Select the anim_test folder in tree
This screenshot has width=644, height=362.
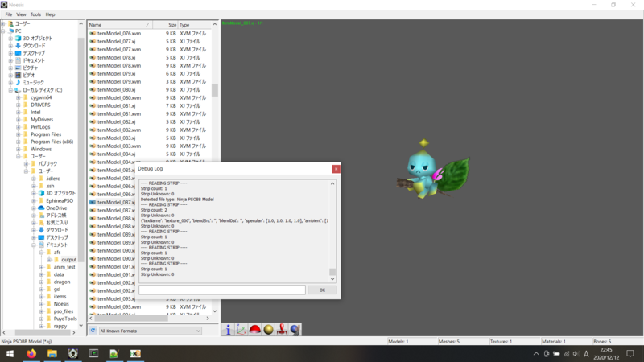[x=64, y=267]
